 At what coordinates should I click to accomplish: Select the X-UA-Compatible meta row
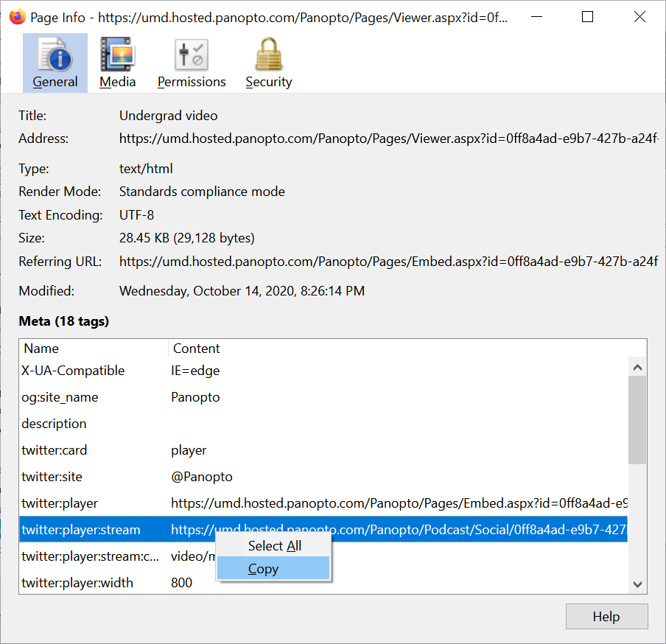pos(323,371)
